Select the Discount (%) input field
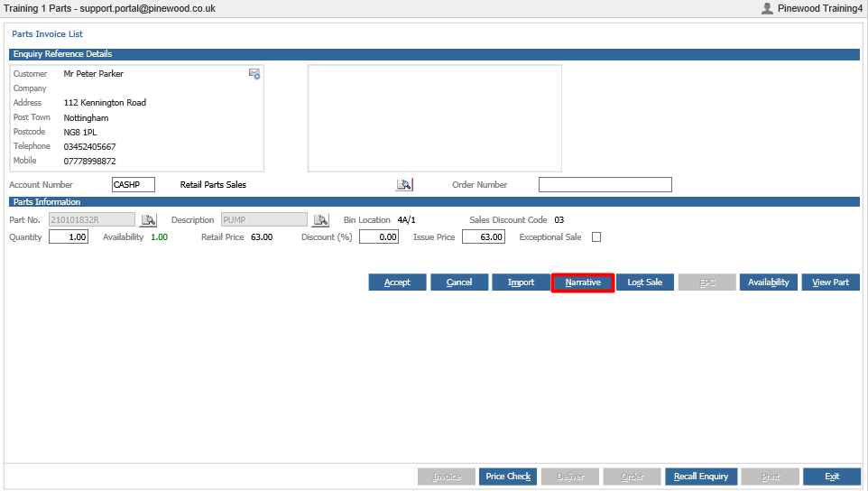This screenshot has height=491, width=868. [379, 236]
